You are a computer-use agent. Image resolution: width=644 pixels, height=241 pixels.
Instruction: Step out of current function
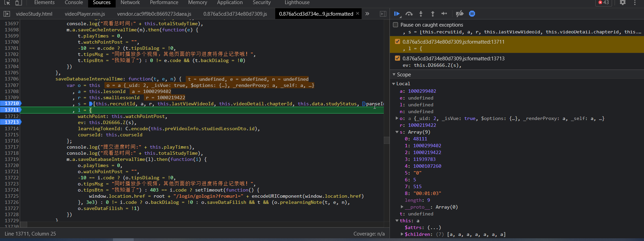tap(432, 14)
